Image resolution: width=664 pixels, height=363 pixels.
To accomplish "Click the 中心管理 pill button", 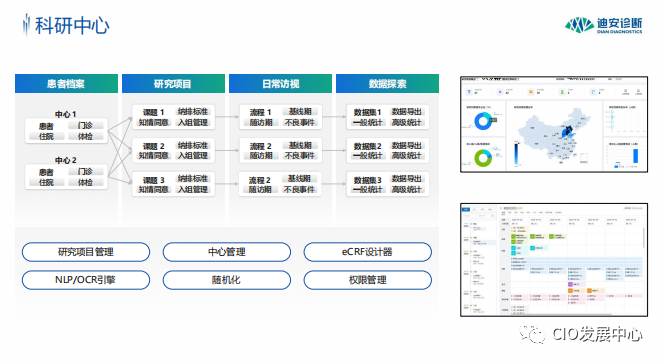I will (x=227, y=252).
